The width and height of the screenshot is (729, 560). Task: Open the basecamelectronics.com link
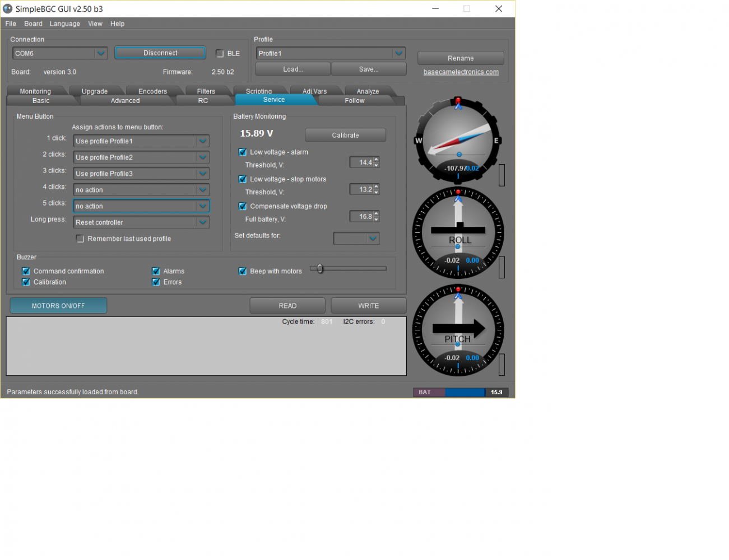[461, 72]
